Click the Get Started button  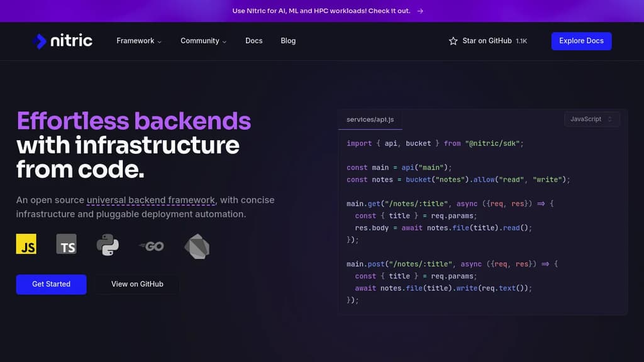pyautogui.click(x=51, y=284)
